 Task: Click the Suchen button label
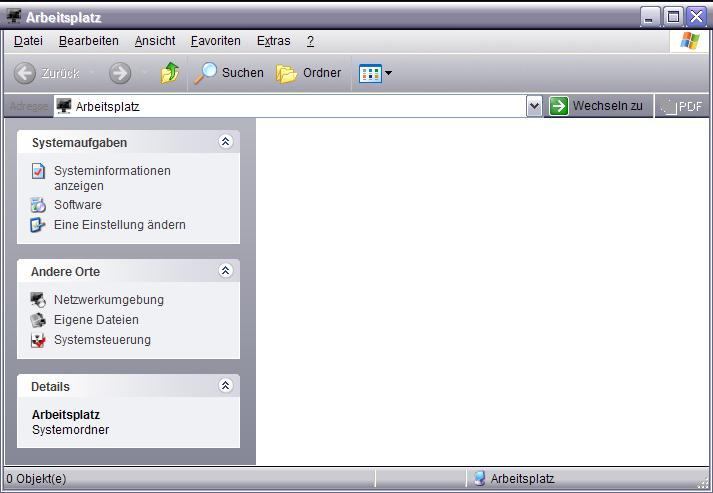[x=243, y=73]
